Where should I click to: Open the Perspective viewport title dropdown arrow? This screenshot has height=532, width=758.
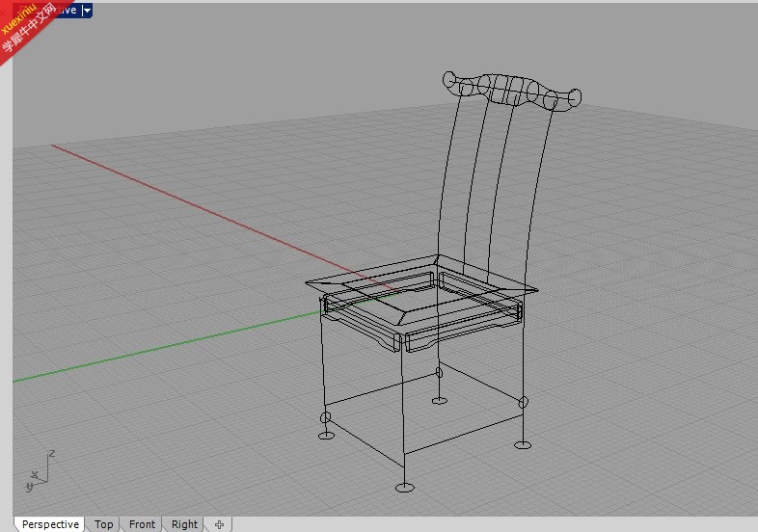coord(87,11)
